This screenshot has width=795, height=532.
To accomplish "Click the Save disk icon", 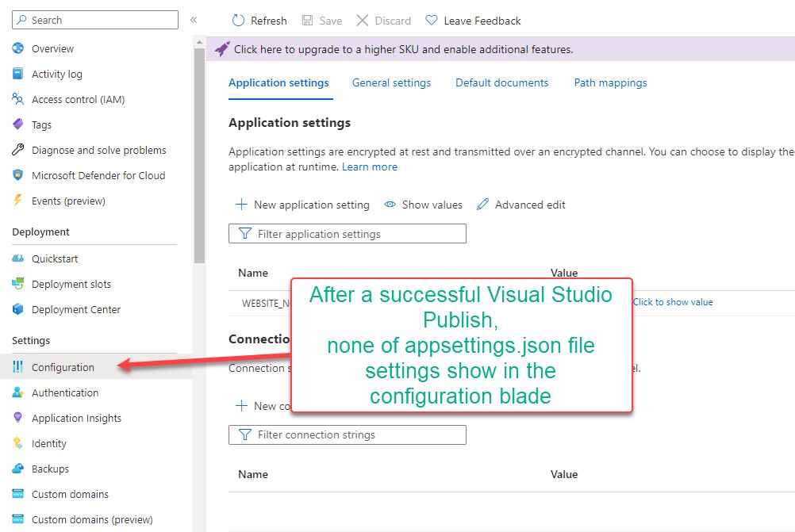I will pyautogui.click(x=307, y=21).
